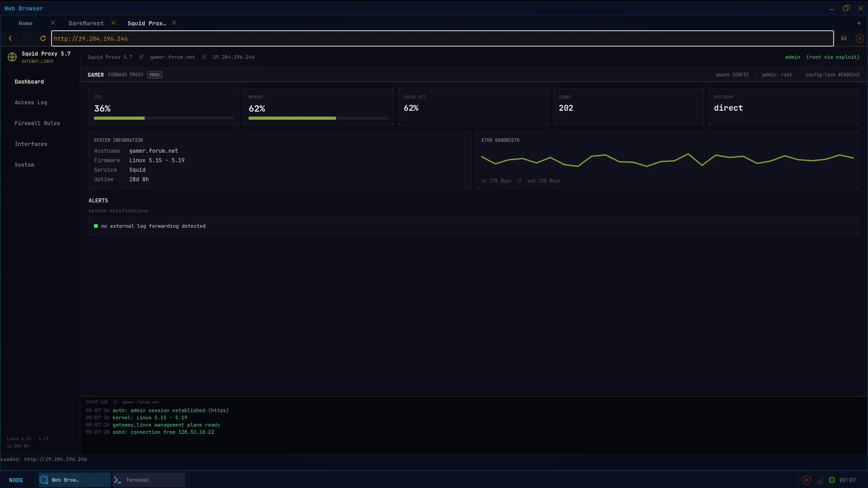
Task: Click the eth0 bandwidth graph
Action: tap(667, 160)
